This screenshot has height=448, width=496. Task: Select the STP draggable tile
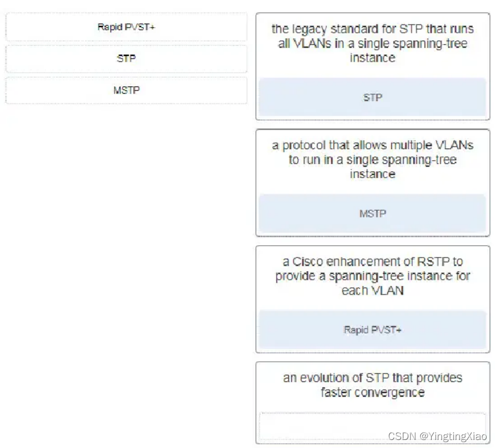pos(126,59)
